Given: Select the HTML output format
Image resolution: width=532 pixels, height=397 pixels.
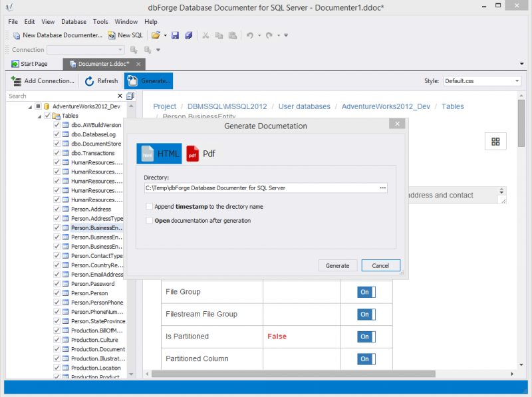Looking at the screenshot, I should point(159,154).
